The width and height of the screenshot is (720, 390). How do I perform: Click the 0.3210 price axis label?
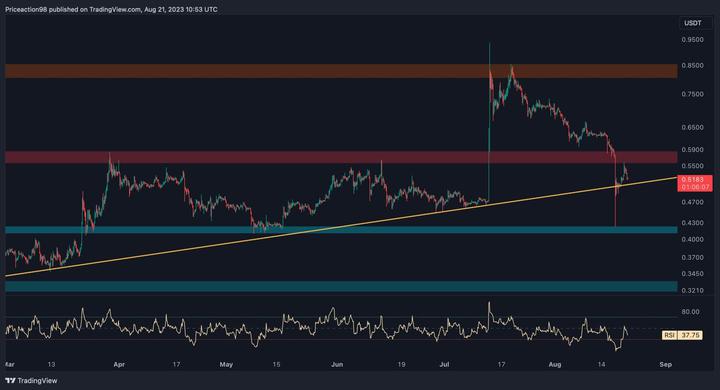[x=692, y=291]
